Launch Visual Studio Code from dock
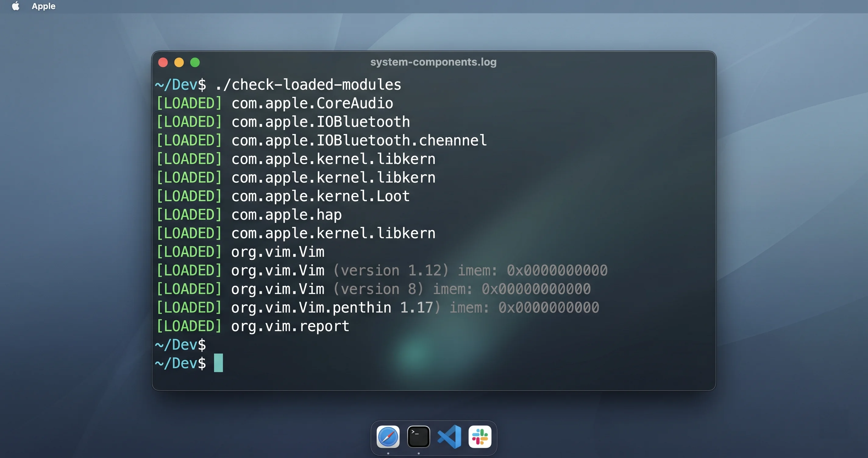868x458 pixels. (450, 437)
